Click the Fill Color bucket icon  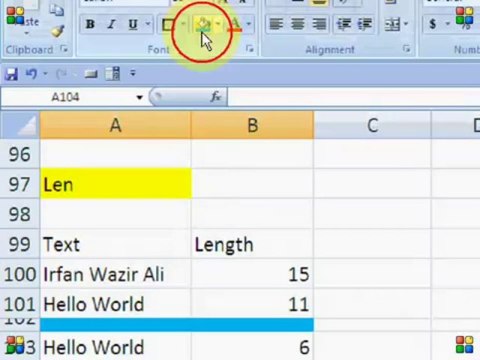(203, 24)
